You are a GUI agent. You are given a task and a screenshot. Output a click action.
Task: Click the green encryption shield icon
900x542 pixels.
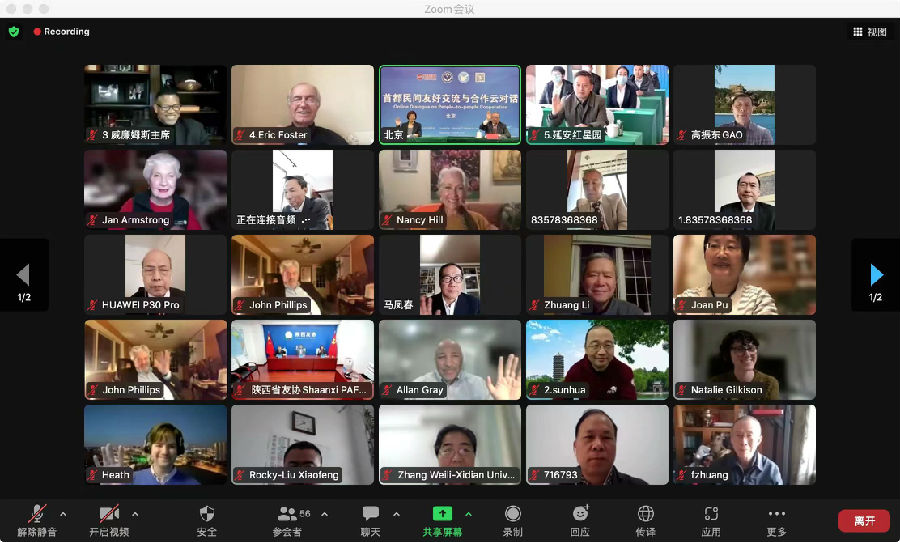(x=14, y=32)
